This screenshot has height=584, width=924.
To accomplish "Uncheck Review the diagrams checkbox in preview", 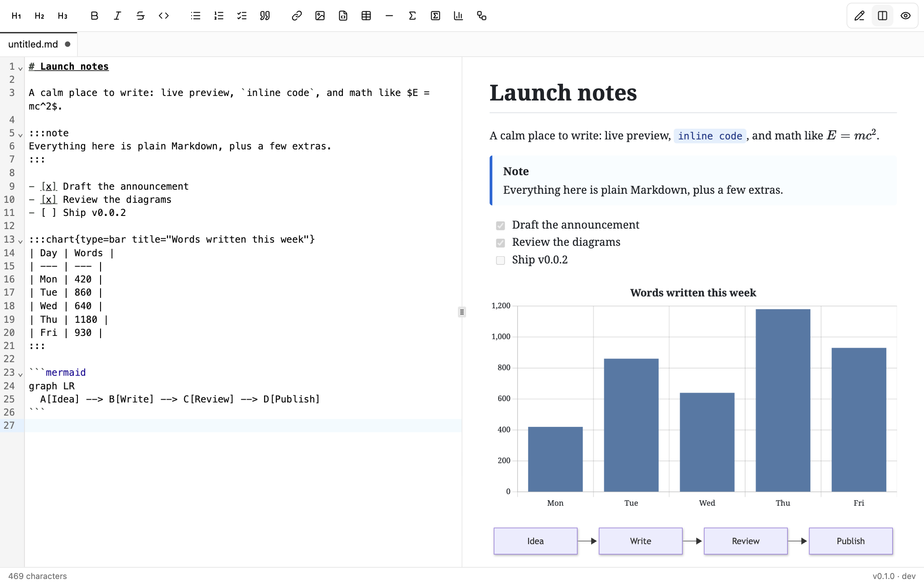I will point(500,243).
